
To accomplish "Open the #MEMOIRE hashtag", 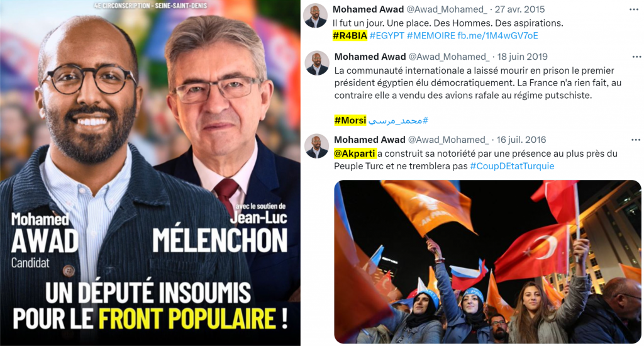I will [x=431, y=36].
